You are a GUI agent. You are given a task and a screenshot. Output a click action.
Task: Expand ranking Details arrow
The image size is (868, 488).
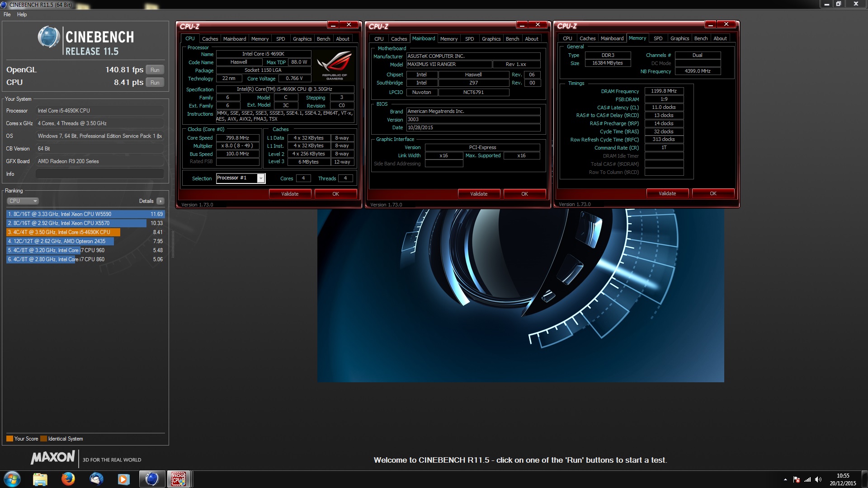click(x=160, y=201)
